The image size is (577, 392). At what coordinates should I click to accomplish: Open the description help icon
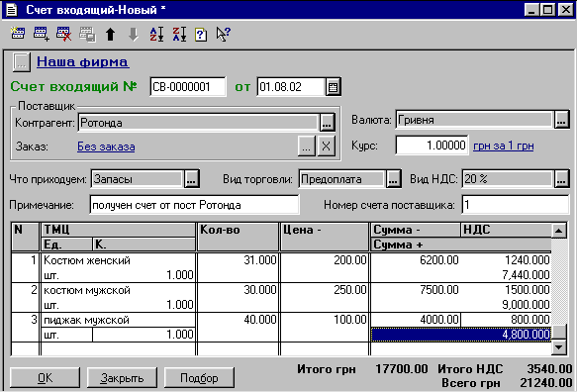point(201,35)
